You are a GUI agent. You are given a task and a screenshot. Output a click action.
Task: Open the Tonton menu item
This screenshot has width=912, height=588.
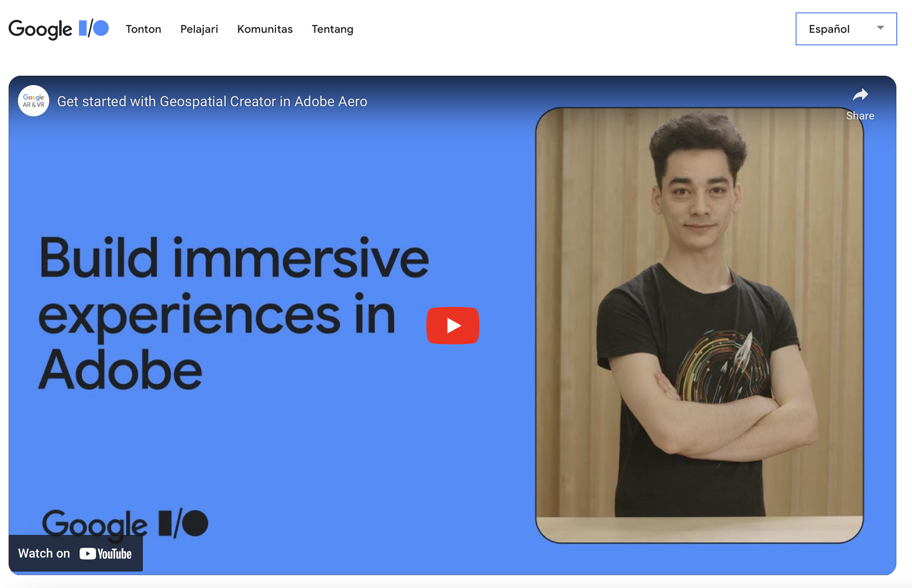point(143,29)
